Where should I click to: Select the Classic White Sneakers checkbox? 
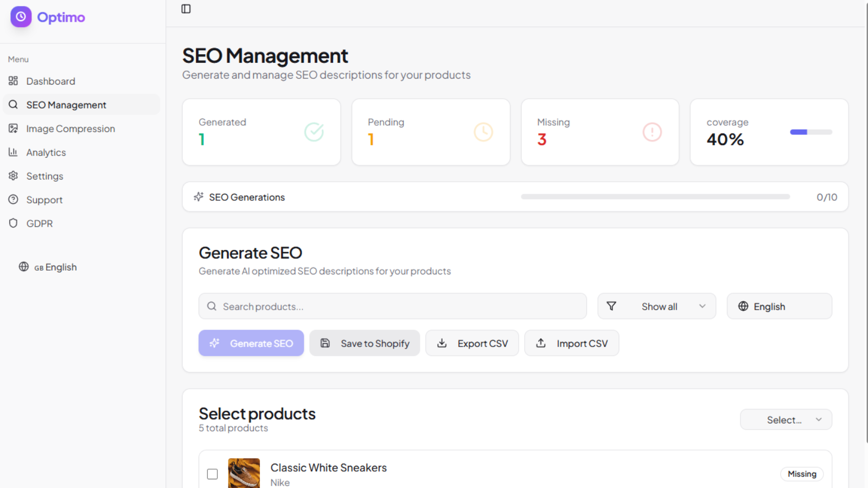click(x=212, y=473)
